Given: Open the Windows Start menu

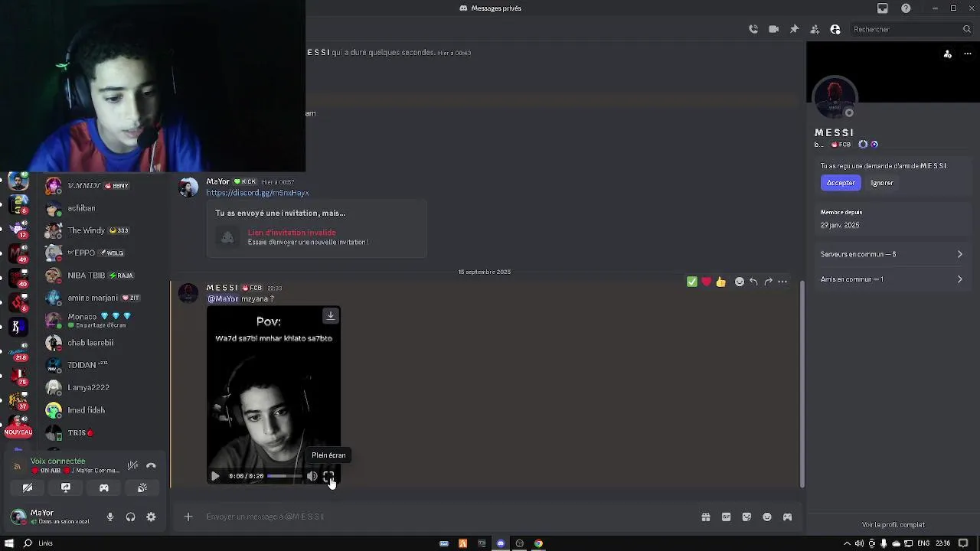Looking at the screenshot, I should tap(9, 543).
